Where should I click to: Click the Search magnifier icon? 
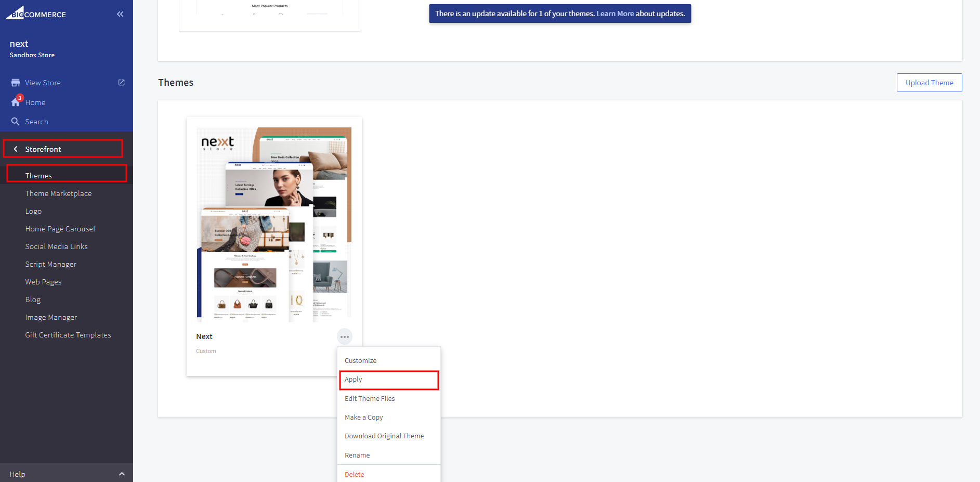16,122
